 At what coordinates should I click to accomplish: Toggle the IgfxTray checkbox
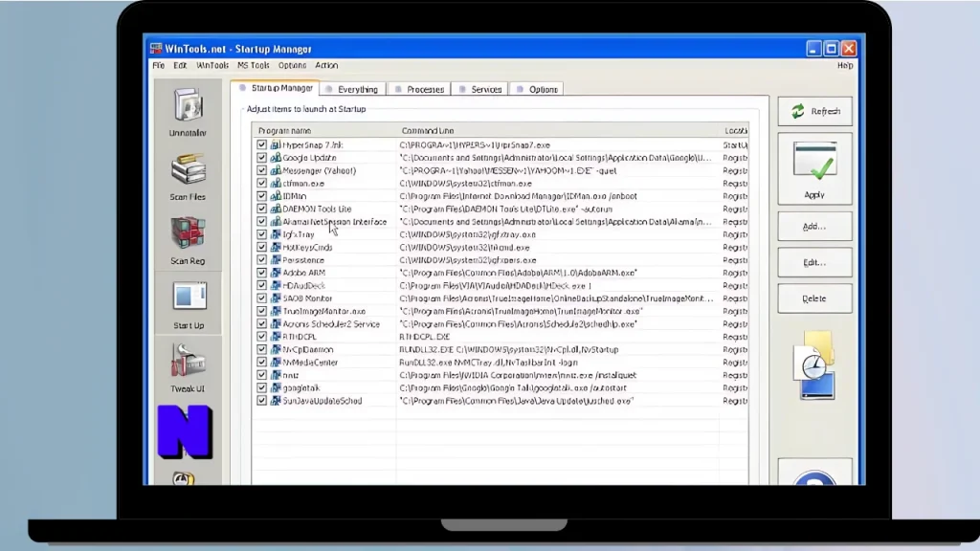pos(261,234)
